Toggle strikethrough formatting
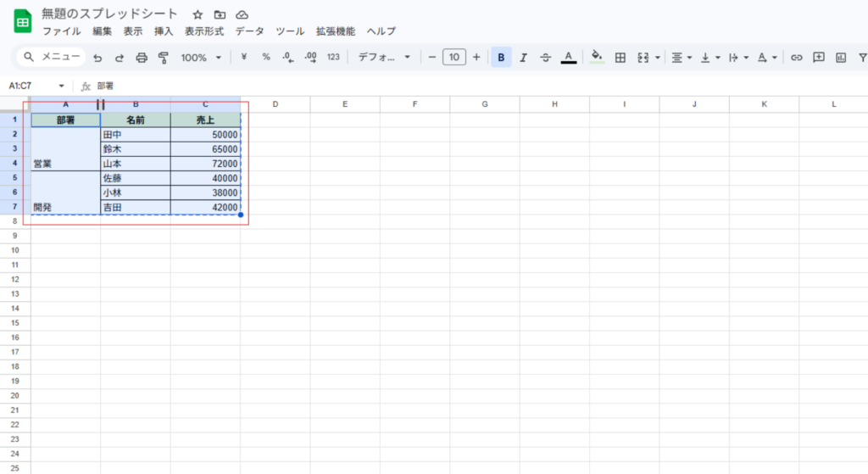 click(x=545, y=58)
